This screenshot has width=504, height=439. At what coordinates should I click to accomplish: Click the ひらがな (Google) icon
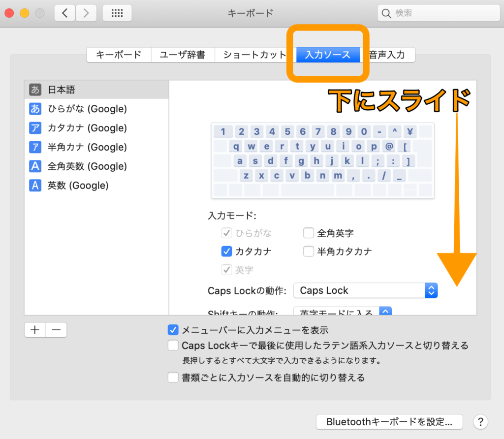point(35,109)
